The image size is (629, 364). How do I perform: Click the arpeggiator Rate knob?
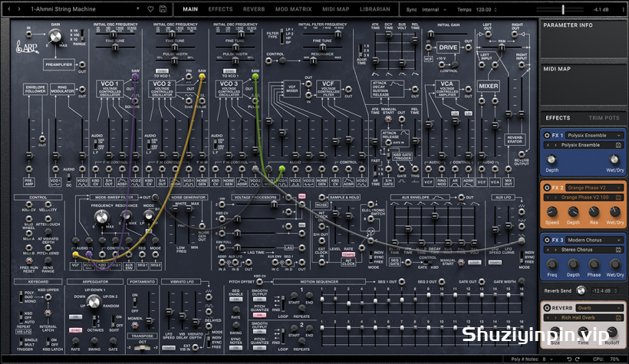[75, 341]
